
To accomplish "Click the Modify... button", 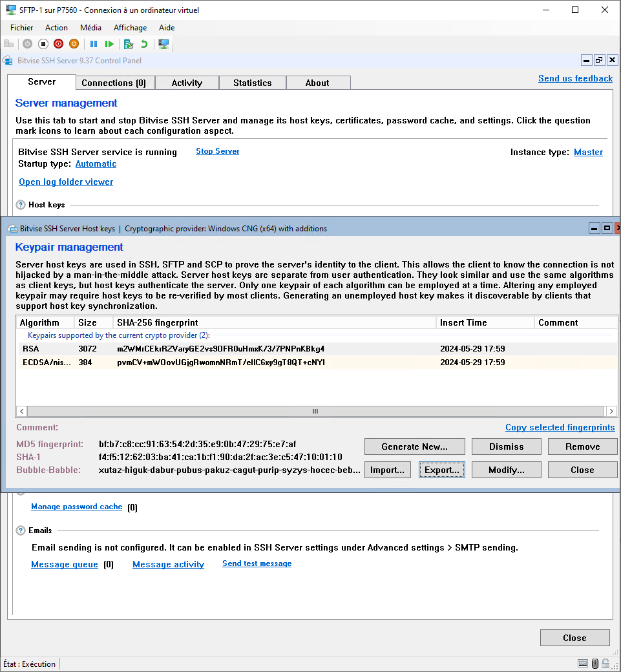I will 506,470.
